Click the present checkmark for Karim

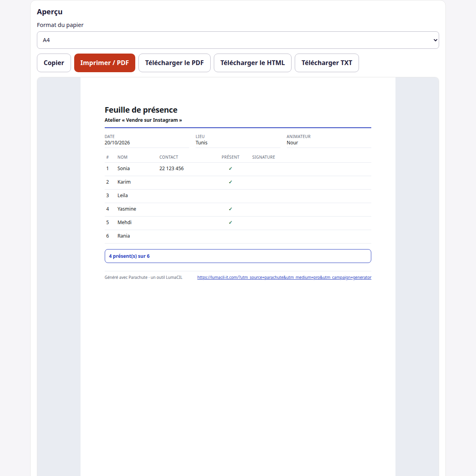230,182
